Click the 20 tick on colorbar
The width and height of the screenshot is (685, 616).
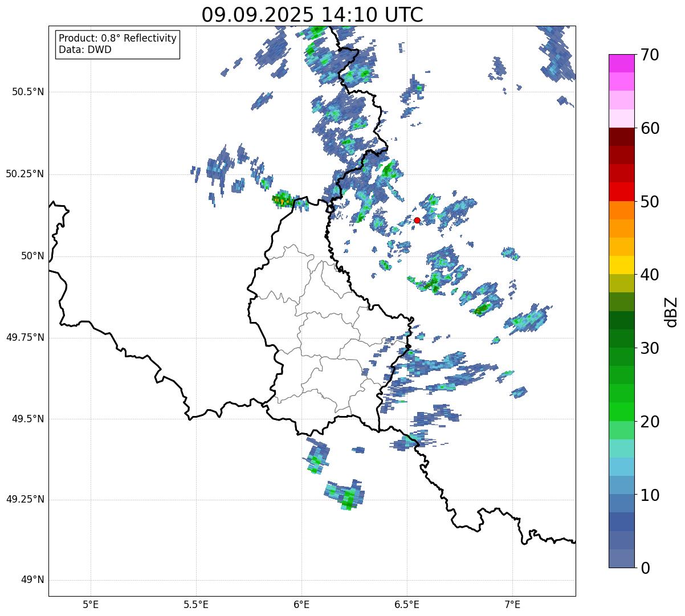click(x=650, y=422)
